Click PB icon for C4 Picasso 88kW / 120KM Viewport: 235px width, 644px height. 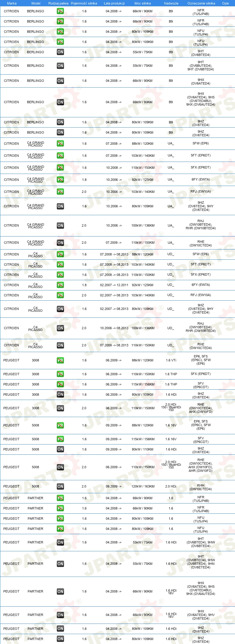click(x=60, y=254)
